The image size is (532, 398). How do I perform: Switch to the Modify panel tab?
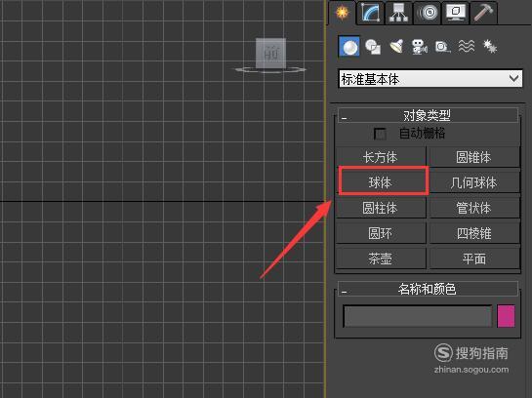[370, 13]
